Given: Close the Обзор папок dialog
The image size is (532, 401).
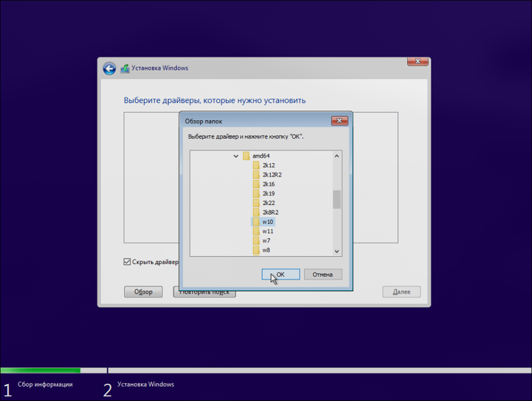Looking at the screenshot, I should pos(339,121).
